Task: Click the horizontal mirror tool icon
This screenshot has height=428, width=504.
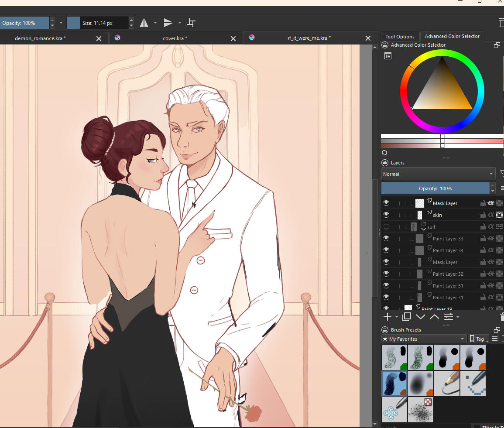Action: [144, 23]
